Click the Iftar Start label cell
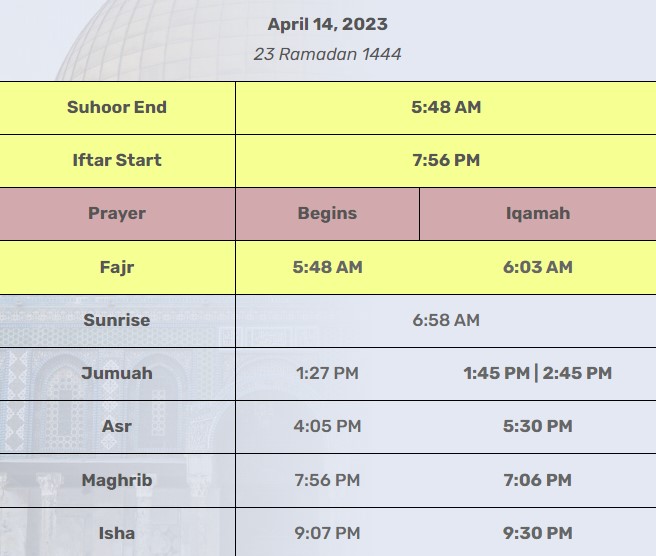Viewport: 656px width, 556px height. point(117,161)
